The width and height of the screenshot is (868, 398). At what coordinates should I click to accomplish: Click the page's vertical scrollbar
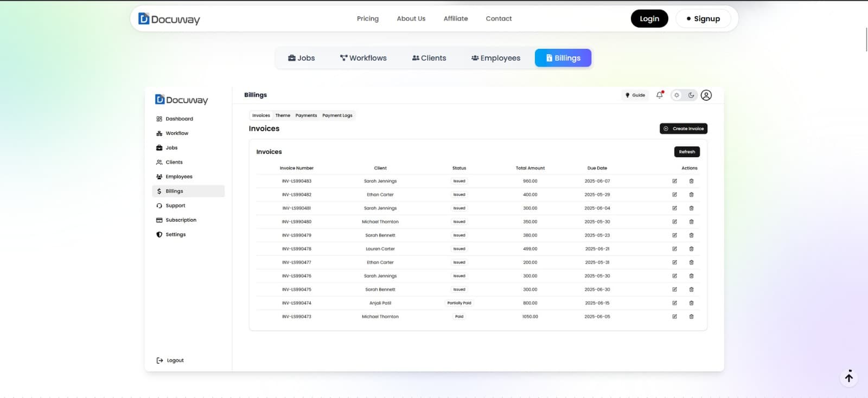click(866, 38)
